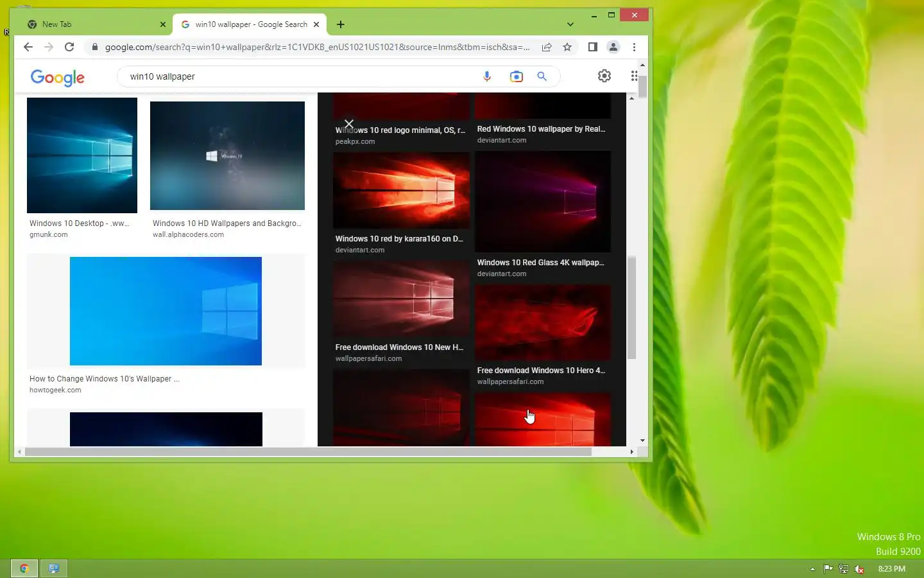Click into the win10 wallpaper search box
Screen dimensions: 924x578
tap(302, 76)
